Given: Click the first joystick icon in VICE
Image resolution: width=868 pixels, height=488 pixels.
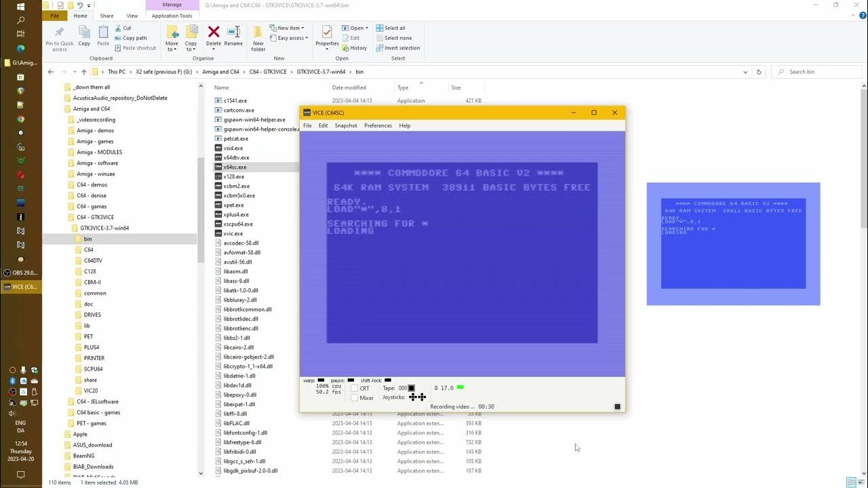Looking at the screenshot, I should pyautogui.click(x=413, y=397).
